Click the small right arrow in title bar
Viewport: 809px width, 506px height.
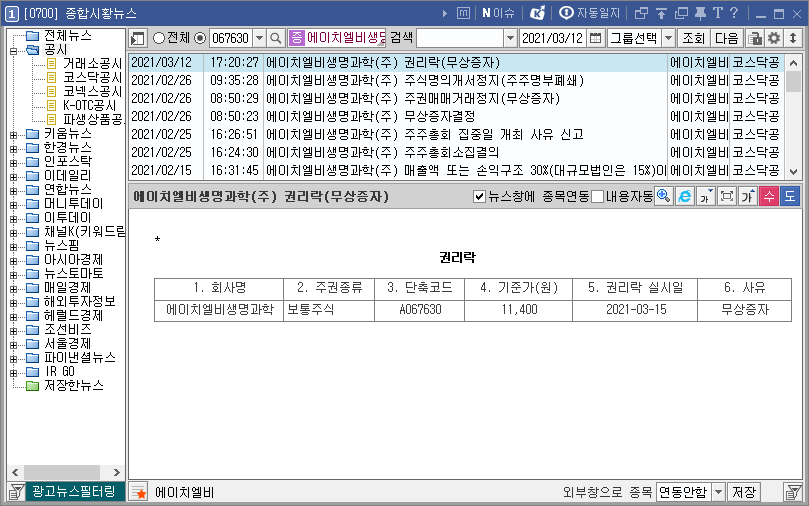point(445,13)
